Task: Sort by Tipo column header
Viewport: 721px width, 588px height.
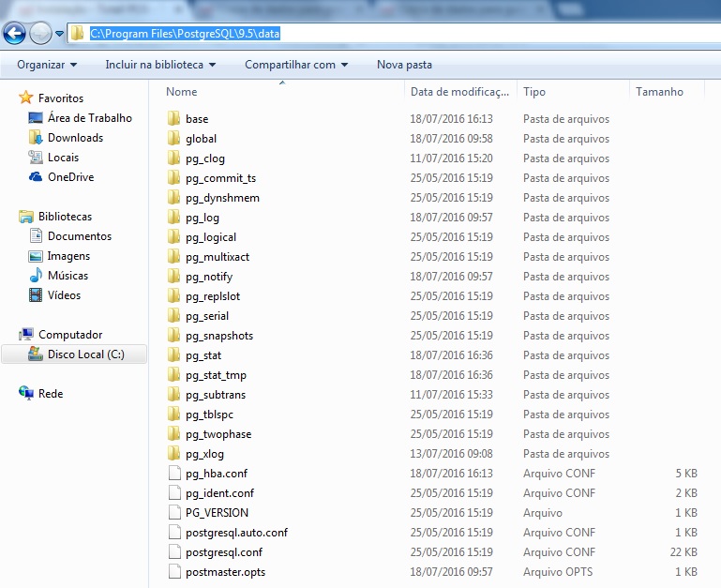Action: click(x=534, y=92)
